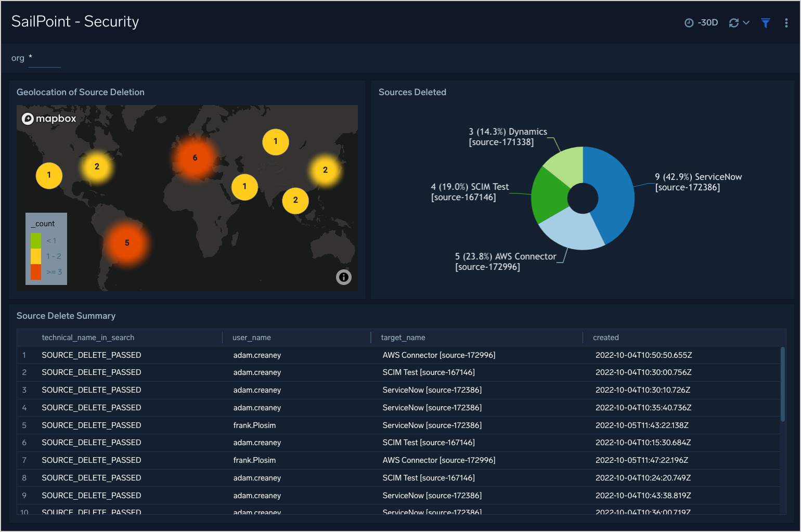801x532 pixels.
Task: Click the dashboard refresh icon
Action: click(733, 23)
